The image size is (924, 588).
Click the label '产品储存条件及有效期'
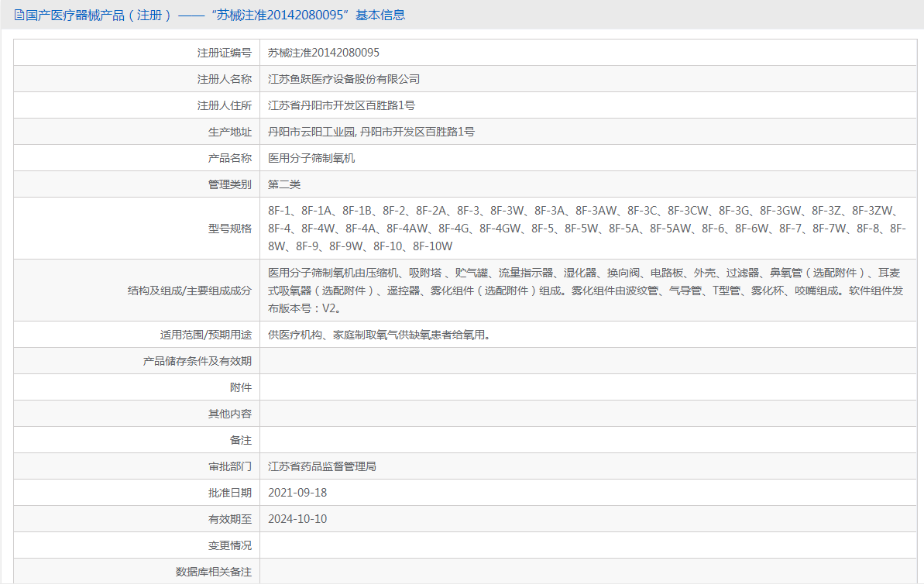tap(198, 361)
